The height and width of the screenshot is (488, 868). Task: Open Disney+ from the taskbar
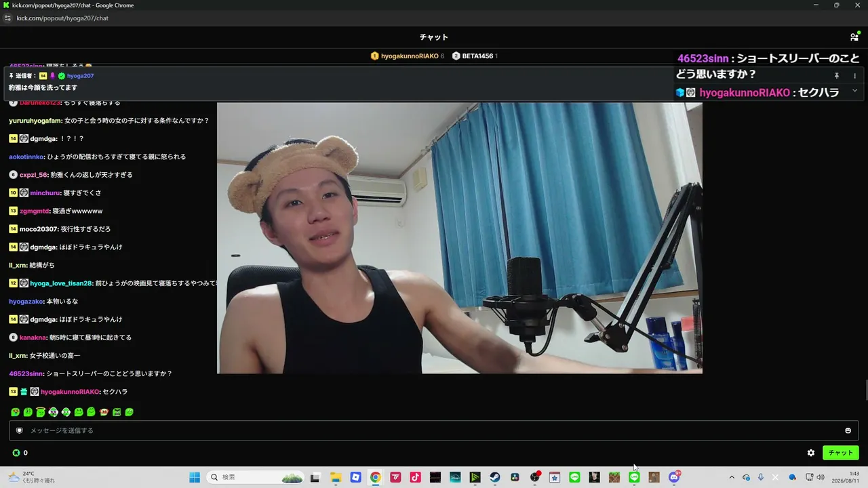tap(455, 477)
